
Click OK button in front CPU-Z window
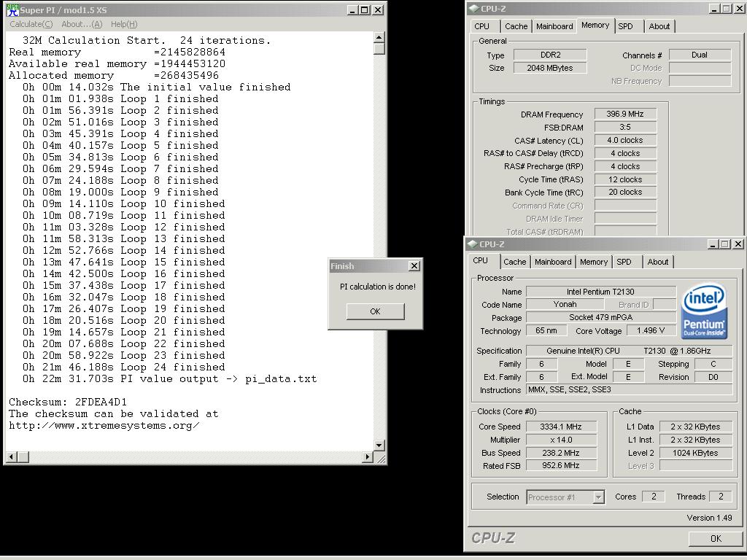(x=716, y=539)
